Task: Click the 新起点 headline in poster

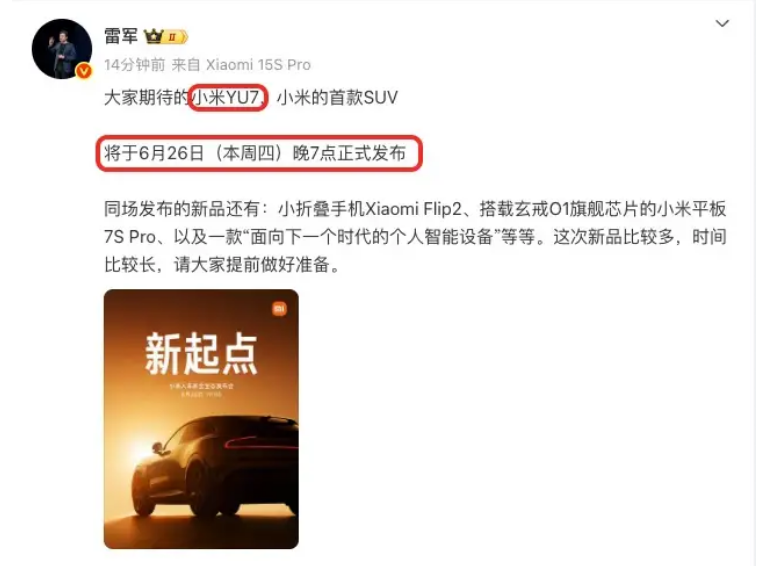Action: tap(201, 354)
